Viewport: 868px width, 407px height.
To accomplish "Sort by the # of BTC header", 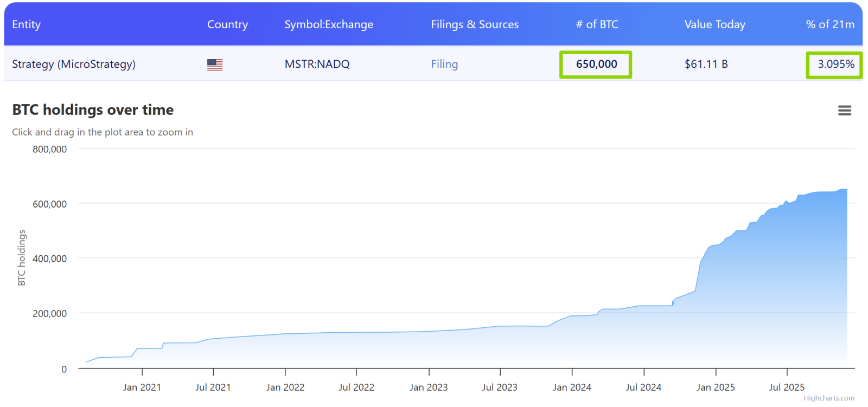I will coord(597,24).
